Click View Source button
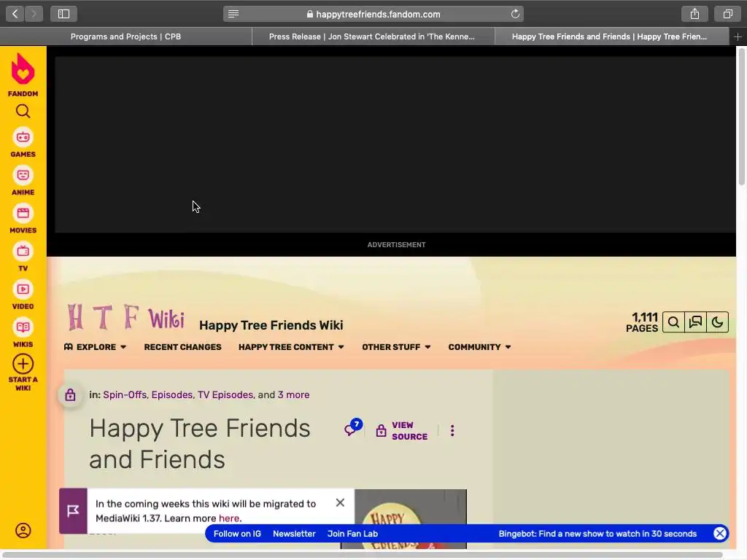This screenshot has width=747, height=560. tap(402, 430)
